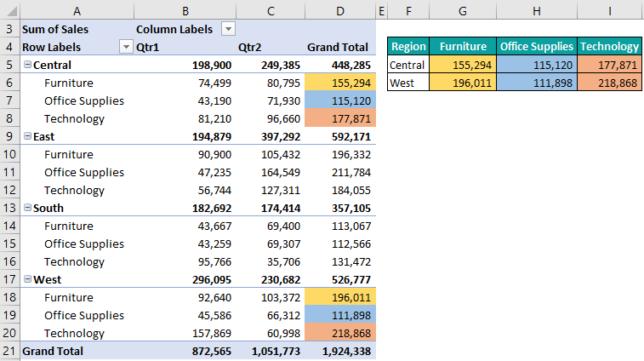Select row 5 header
This screenshot has width=644, height=361.
(x=9, y=65)
